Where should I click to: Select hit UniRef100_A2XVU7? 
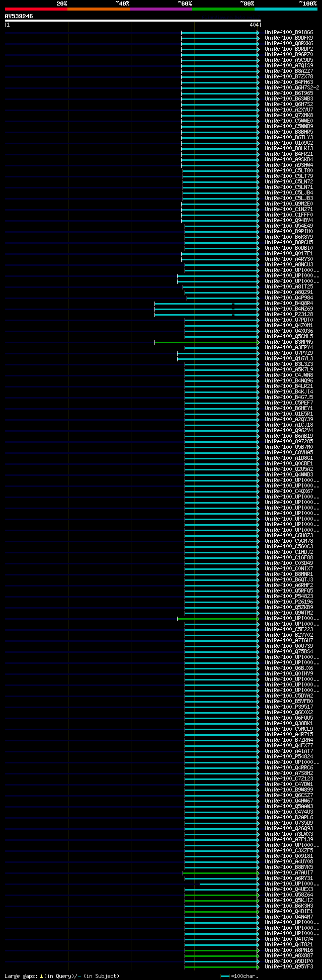289,110
